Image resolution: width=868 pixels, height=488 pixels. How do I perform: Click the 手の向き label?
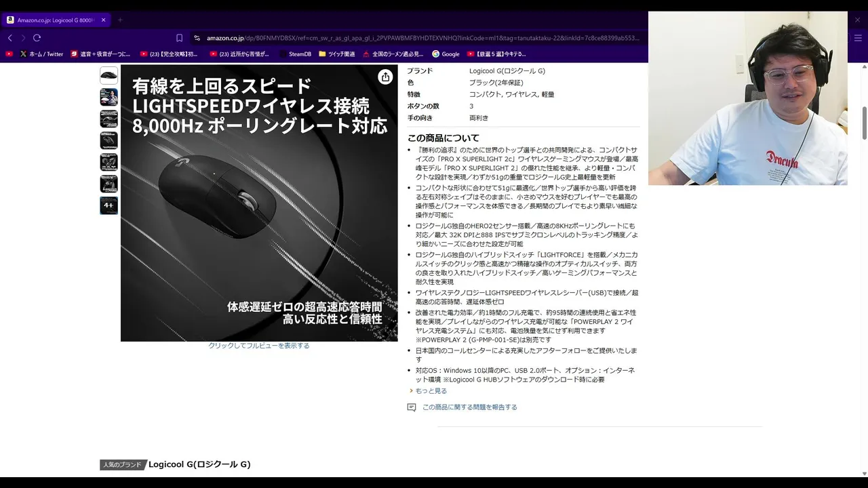420,118
